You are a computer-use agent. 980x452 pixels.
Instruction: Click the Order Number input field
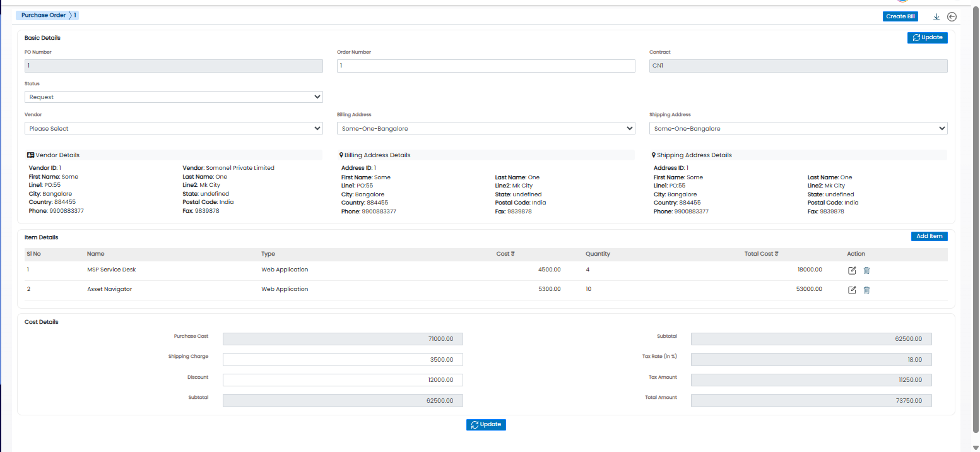[x=486, y=66]
